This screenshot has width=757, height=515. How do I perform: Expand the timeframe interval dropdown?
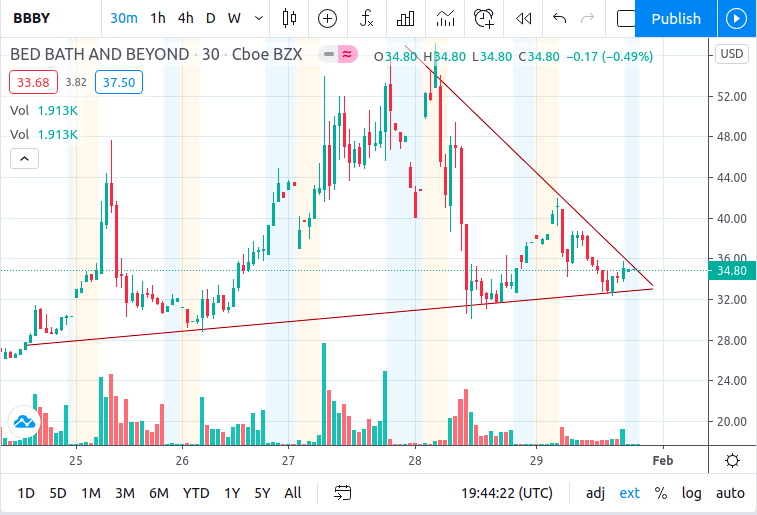(259, 18)
